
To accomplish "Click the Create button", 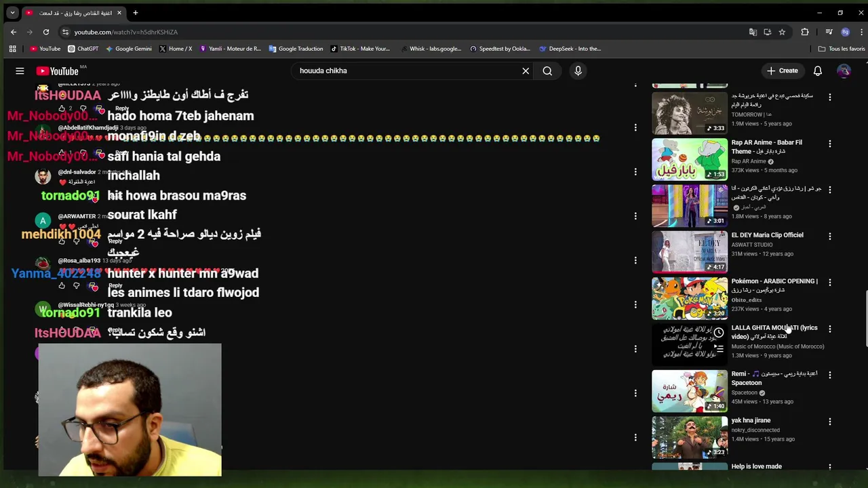I will point(782,70).
